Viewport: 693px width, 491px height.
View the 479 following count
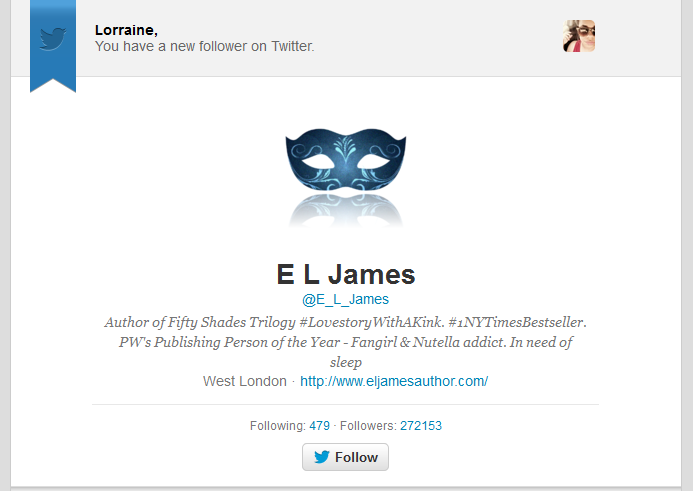tap(320, 426)
